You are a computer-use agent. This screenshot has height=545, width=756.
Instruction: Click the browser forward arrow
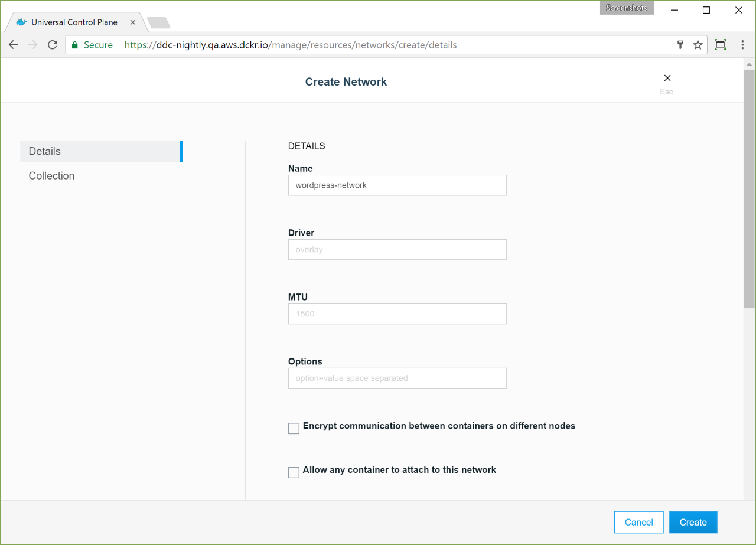(32, 45)
